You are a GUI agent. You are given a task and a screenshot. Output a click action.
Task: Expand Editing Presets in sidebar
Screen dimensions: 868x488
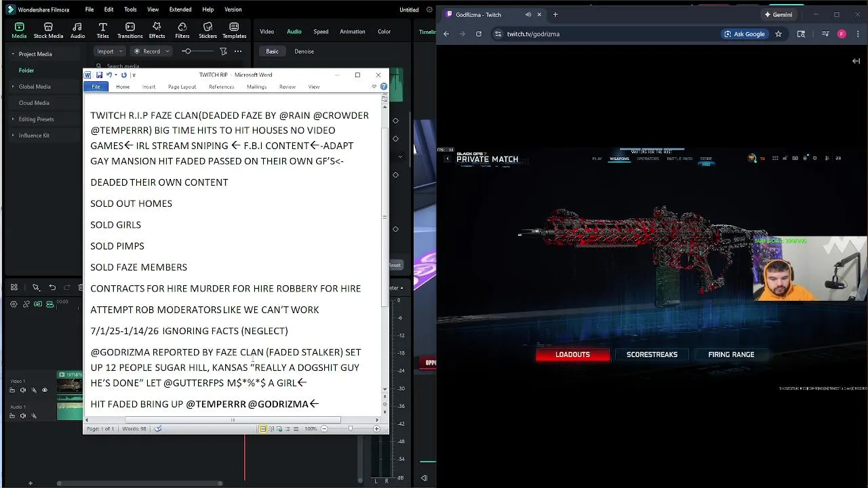click(x=13, y=119)
